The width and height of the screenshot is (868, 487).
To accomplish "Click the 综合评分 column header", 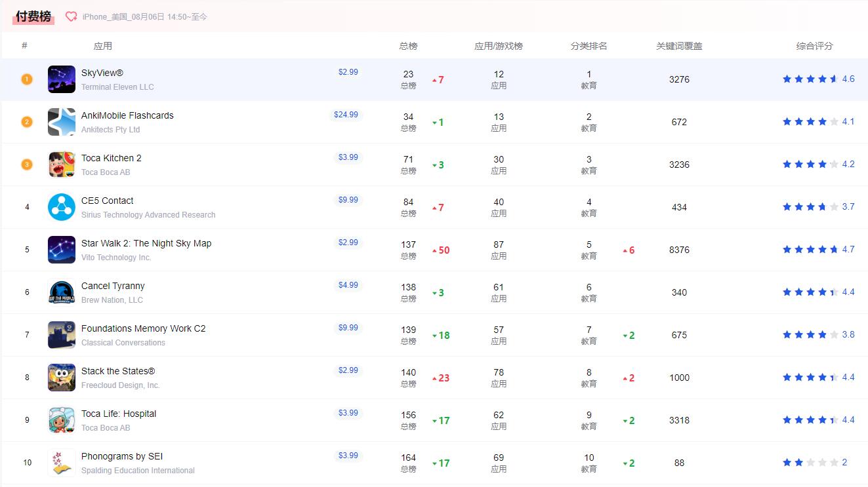I will tap(814, 46).
